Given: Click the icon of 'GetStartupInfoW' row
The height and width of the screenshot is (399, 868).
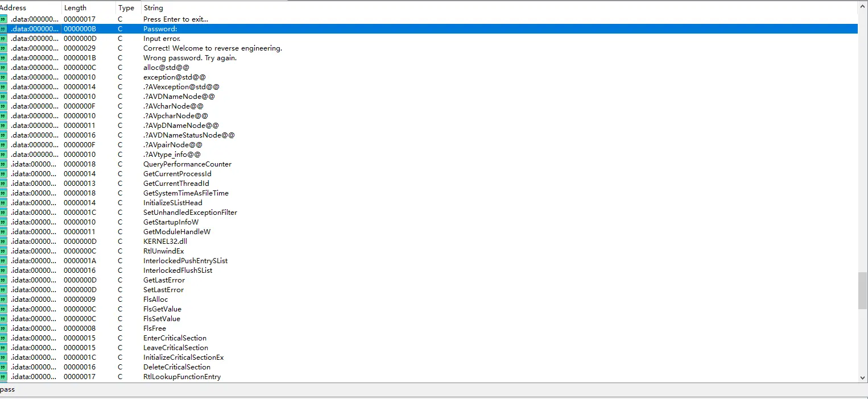Looking at the screenshot, I should (3, 222).
